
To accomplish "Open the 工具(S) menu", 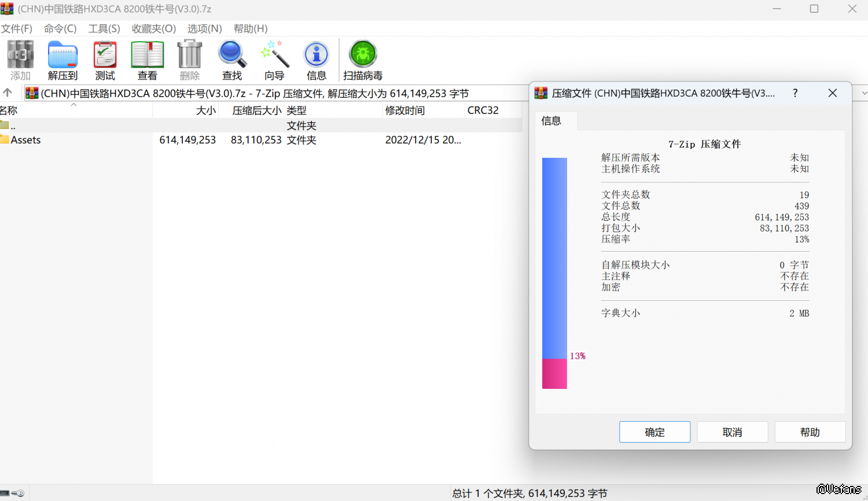I will [104, 28].
